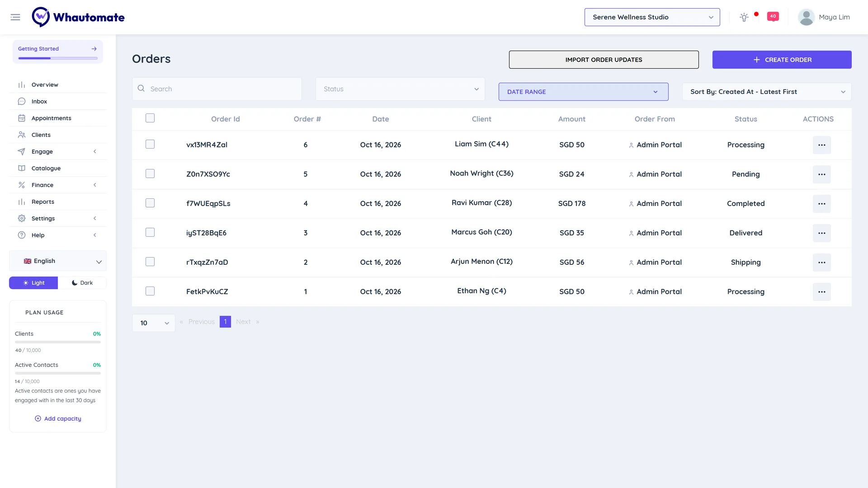
Task: Open the rows-per-page dropdown showing 10
Action: 154,323
